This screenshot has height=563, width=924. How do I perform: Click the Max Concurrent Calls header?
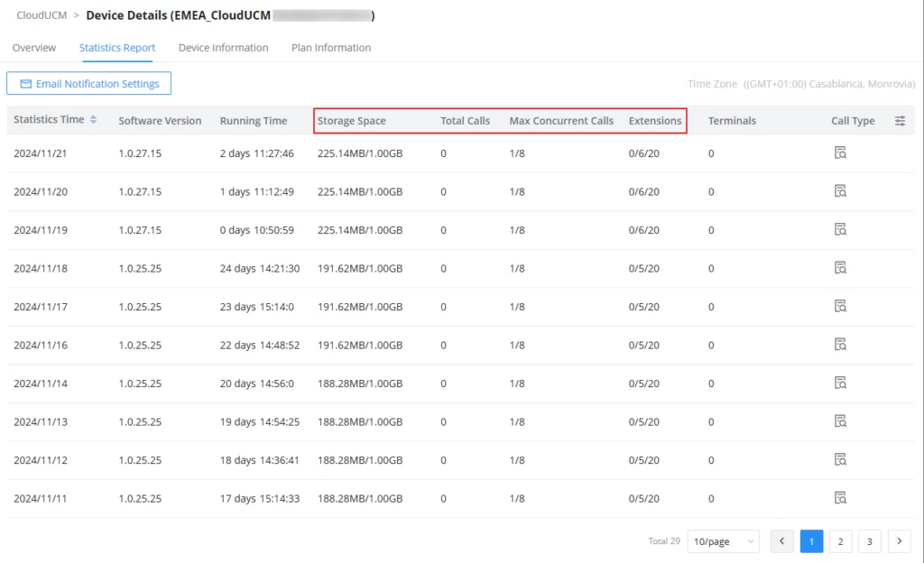(x=561, y=121)
